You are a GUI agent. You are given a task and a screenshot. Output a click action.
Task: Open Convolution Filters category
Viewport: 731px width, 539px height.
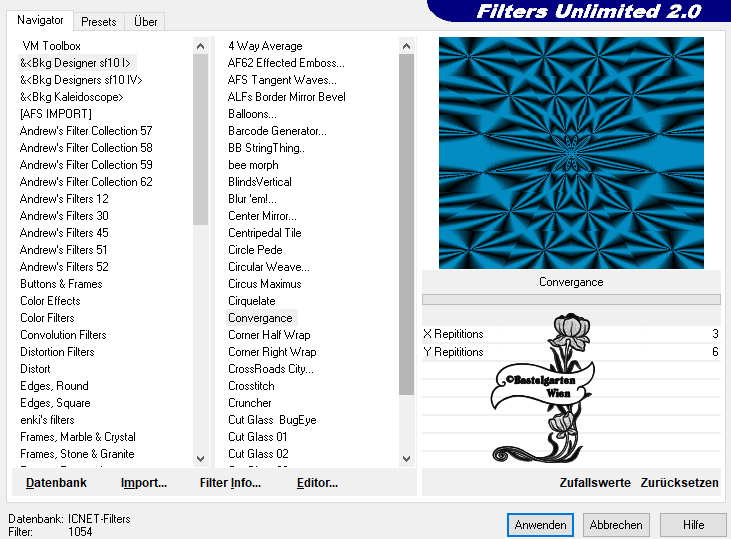point(63,335)
